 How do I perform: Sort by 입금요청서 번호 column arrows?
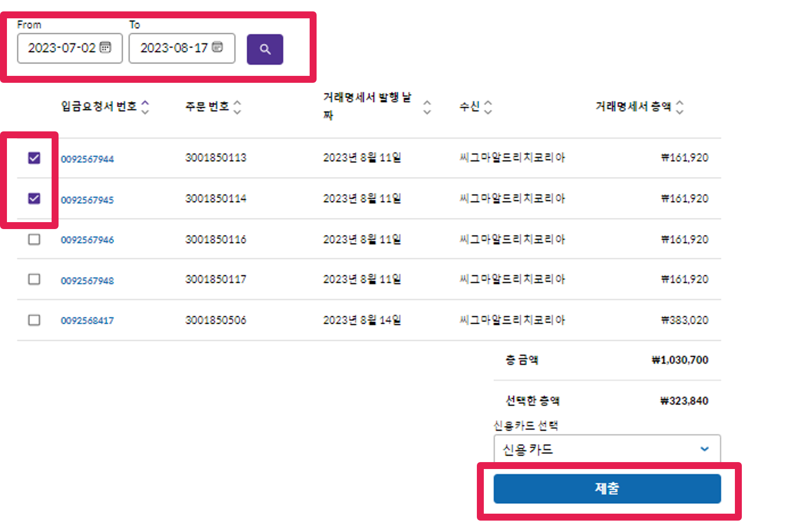tap(145, 107)
